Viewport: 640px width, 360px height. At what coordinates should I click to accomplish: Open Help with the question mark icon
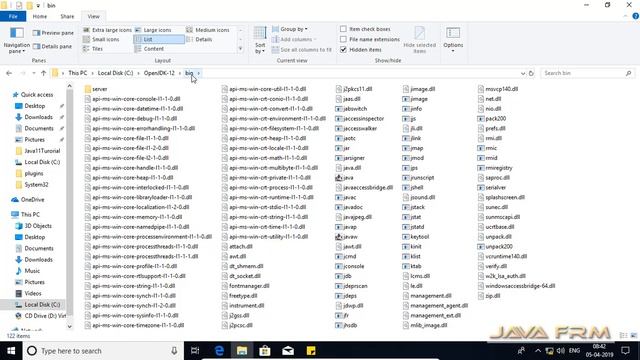(636, 16)
